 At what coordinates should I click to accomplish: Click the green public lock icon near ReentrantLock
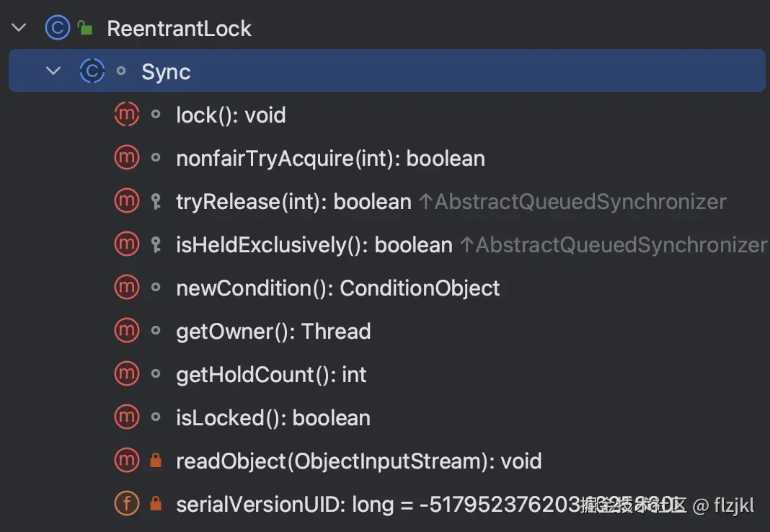pyautogui.click(x=85, y=29)
